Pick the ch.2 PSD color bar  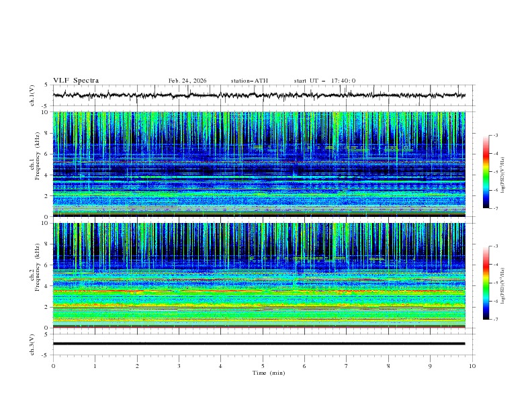[486, 283]
